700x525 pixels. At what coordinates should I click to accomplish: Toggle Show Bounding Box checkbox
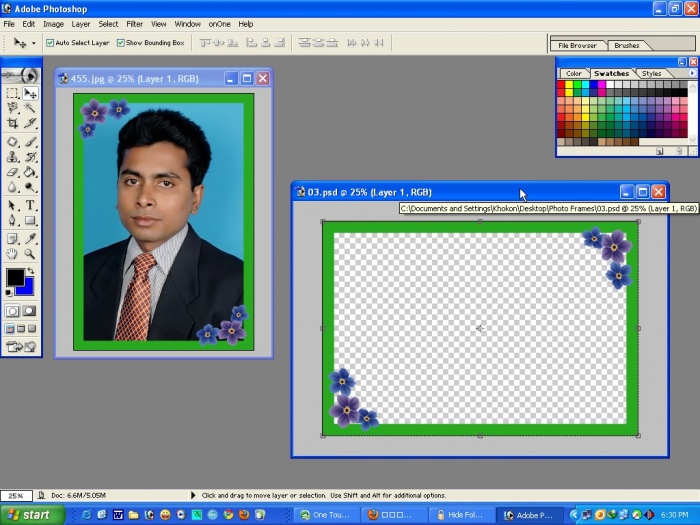tap(121, 43)
